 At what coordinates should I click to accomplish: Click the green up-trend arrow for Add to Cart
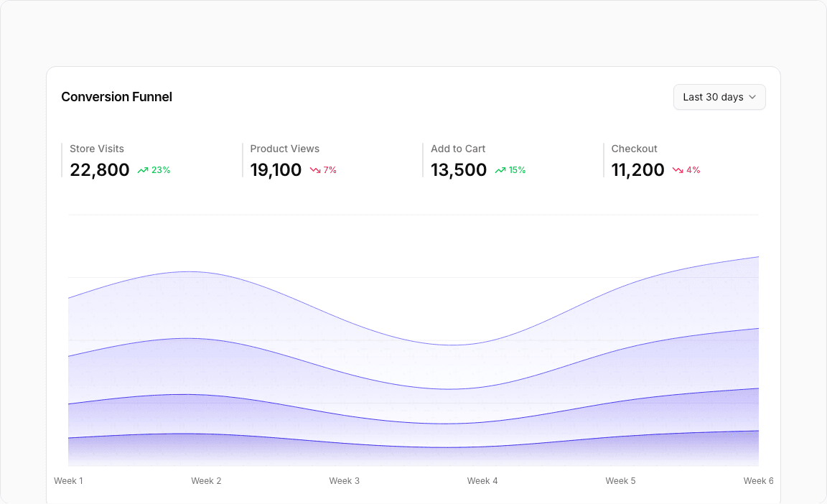pyautogui.click(x=500, y=170)
